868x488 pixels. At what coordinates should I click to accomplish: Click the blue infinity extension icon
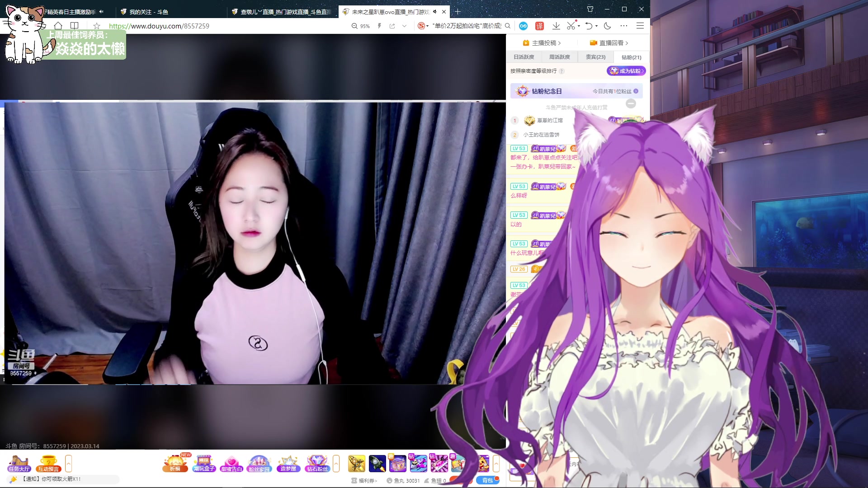click(x=523, y=26)
